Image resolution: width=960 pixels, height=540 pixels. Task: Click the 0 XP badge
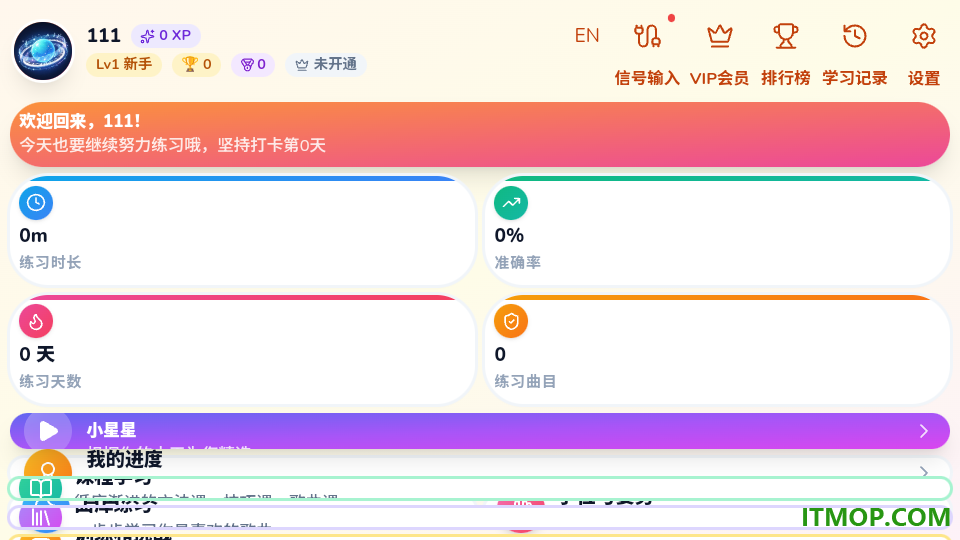[x=165, y=36]
